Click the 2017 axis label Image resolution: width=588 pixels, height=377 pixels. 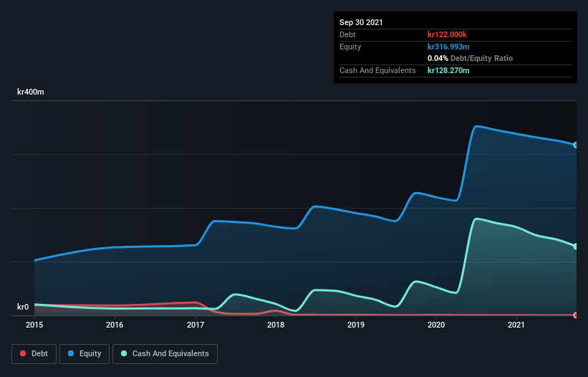tap(196, 325)
